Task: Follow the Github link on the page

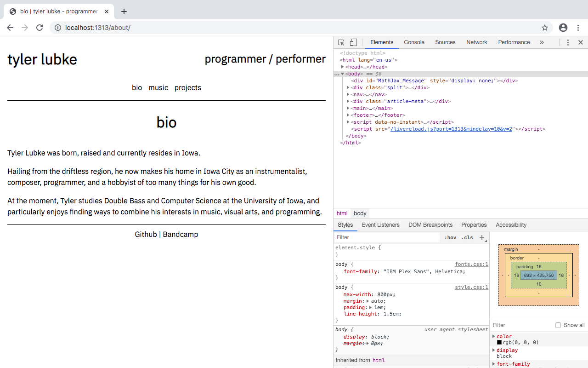Action: pos(146,234)
